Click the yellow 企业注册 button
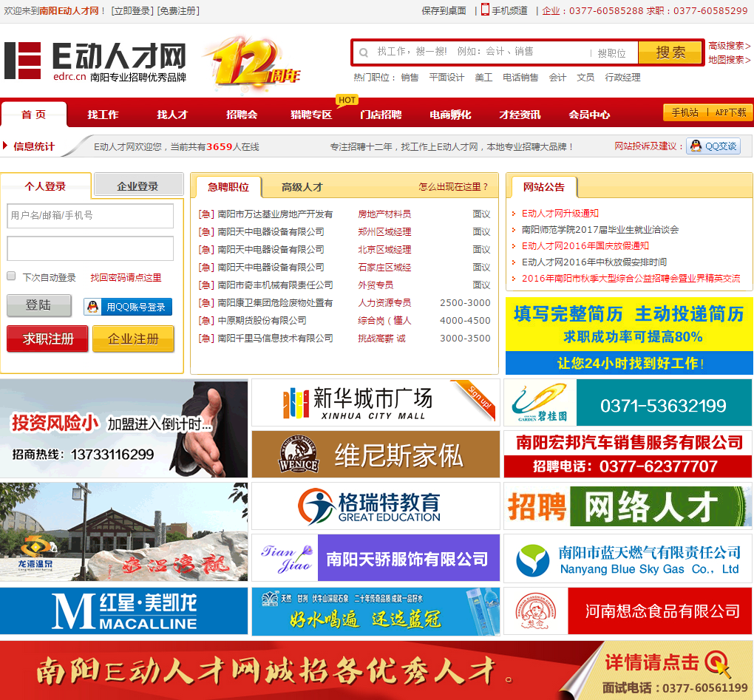Viewport: 754px width, 700px height. pyautogui.click(x=133, y=339)
